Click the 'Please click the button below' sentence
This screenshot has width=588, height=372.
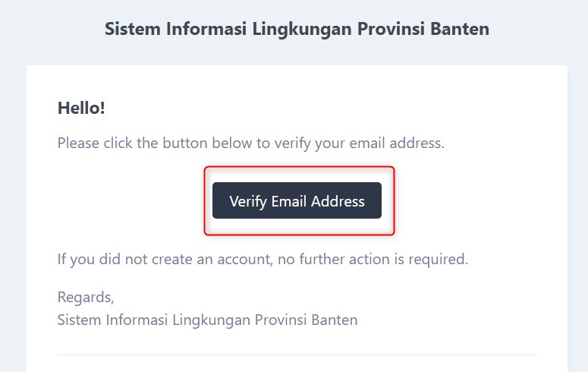tap(250, 143)
